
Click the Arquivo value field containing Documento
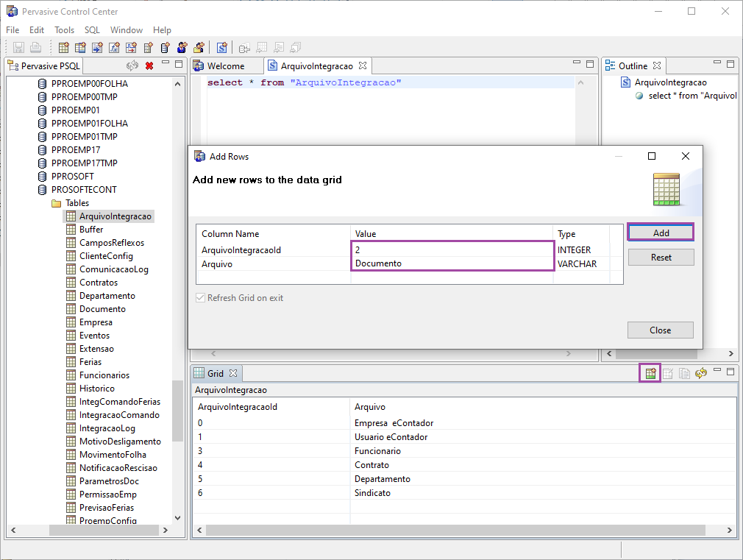[451, 263]
